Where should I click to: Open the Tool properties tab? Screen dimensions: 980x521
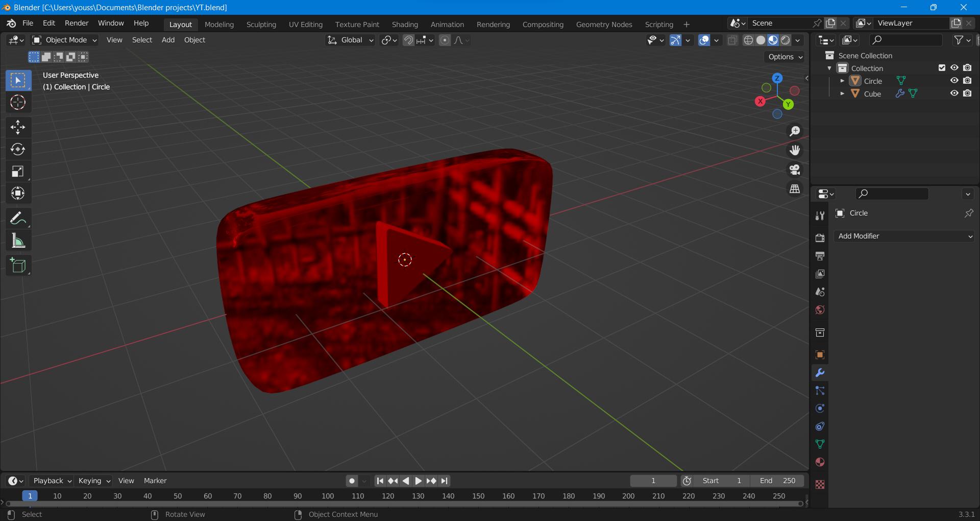pyautogui.click(x=820, y=216)
